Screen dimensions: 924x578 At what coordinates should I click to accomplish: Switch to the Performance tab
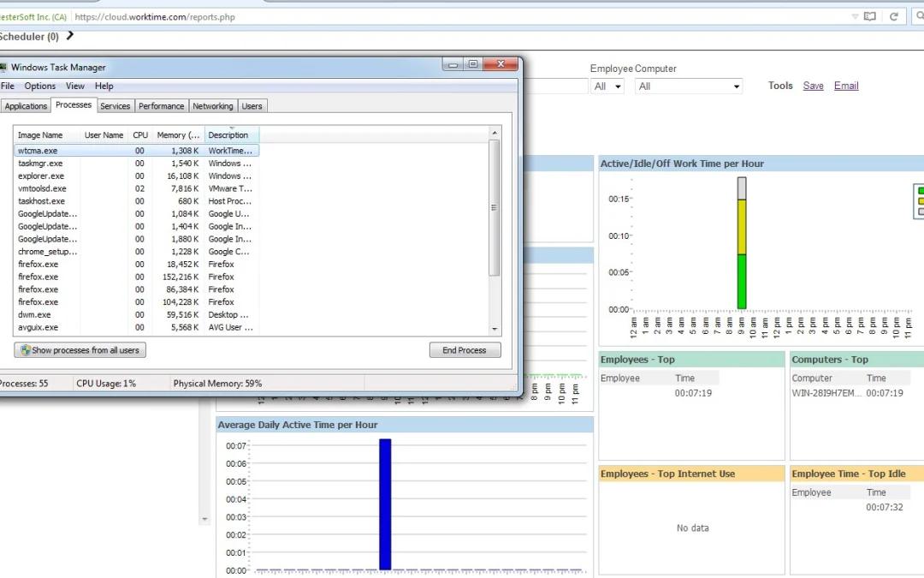[162, 106]
